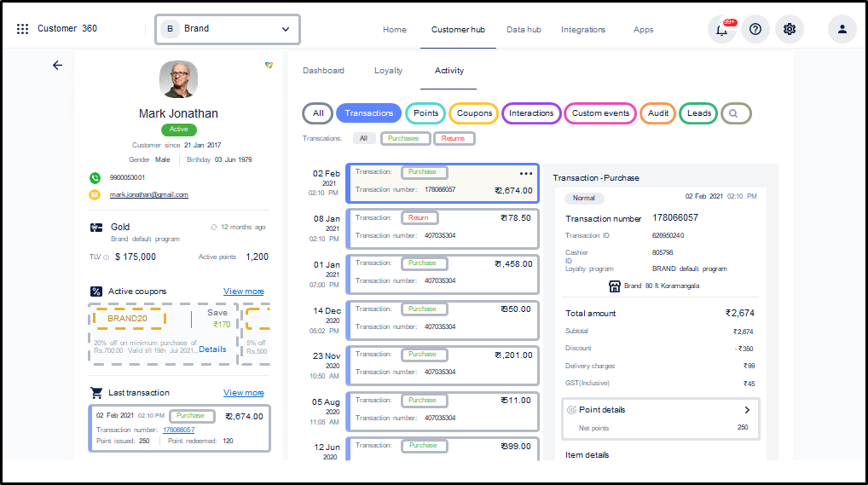Click the clock icon beside 12 months ago

[214, 227]
